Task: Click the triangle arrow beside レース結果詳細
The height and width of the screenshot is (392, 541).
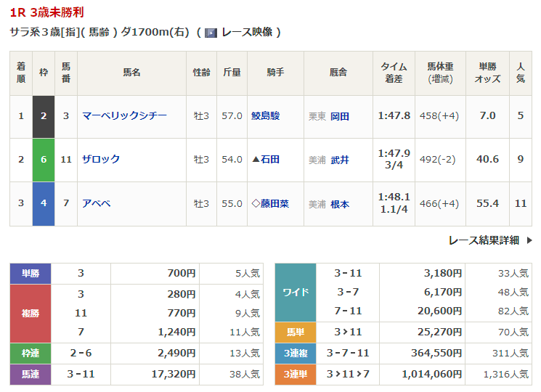Action: (529, 240)
